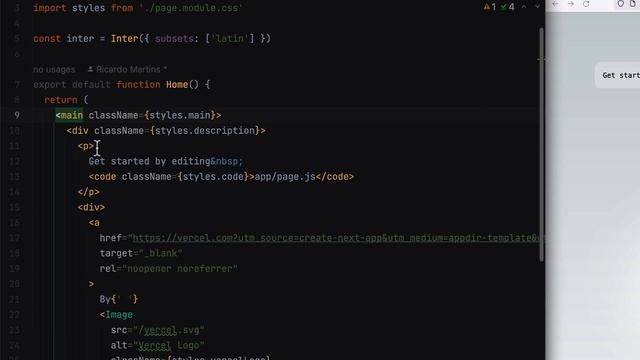
Task: Click the '_blank' target attribute value
Action: pyautogui.click(x=160, y=253)
